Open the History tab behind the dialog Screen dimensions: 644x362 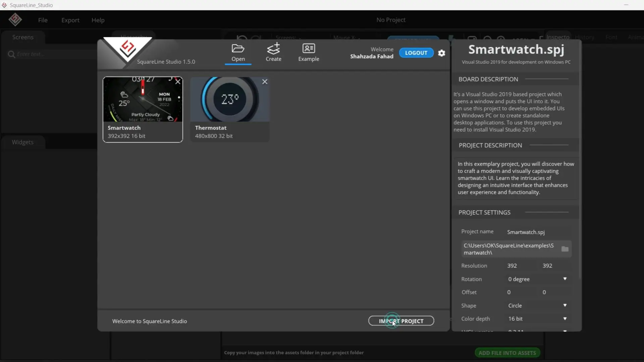585,37
